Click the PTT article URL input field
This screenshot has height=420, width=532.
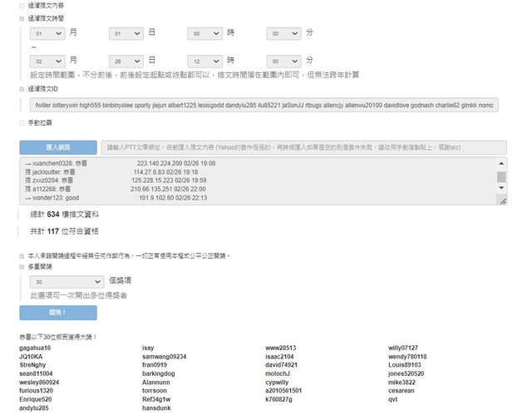[303, 146]
